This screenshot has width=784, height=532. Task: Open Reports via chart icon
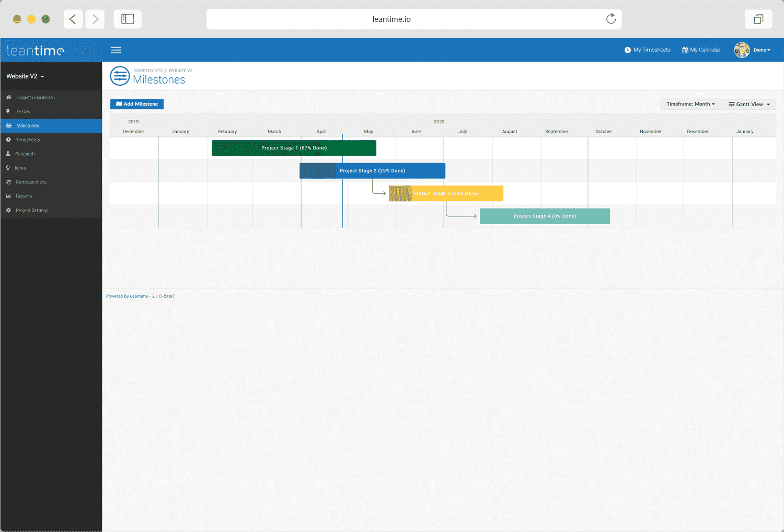(9, 196)
